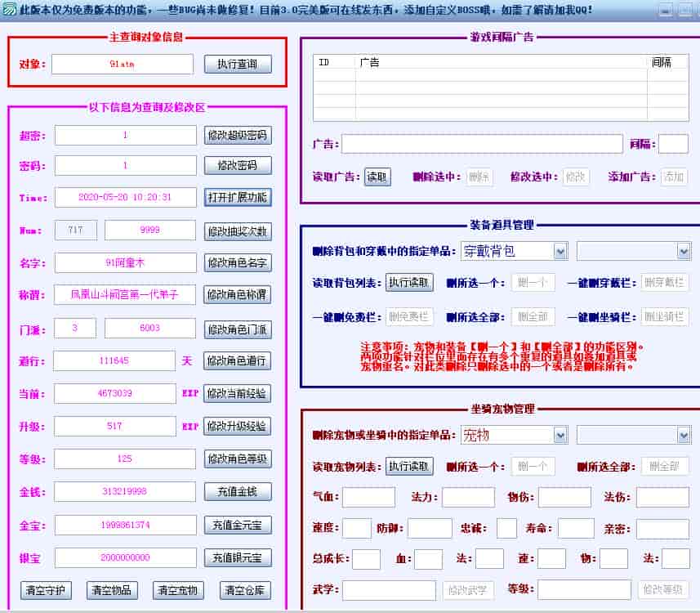Focus the 对象 input field
The width and height of the screenshot is (700, 613).
[x=123, y=64]
